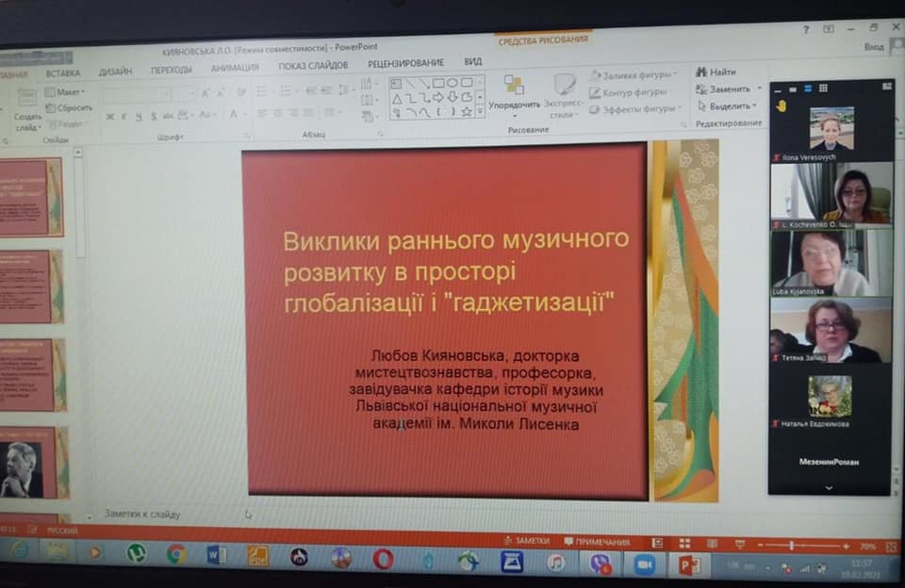Click the PowerPoint help question mark
The width and height of the screenshot is (905, 588).
pos(806,29)
